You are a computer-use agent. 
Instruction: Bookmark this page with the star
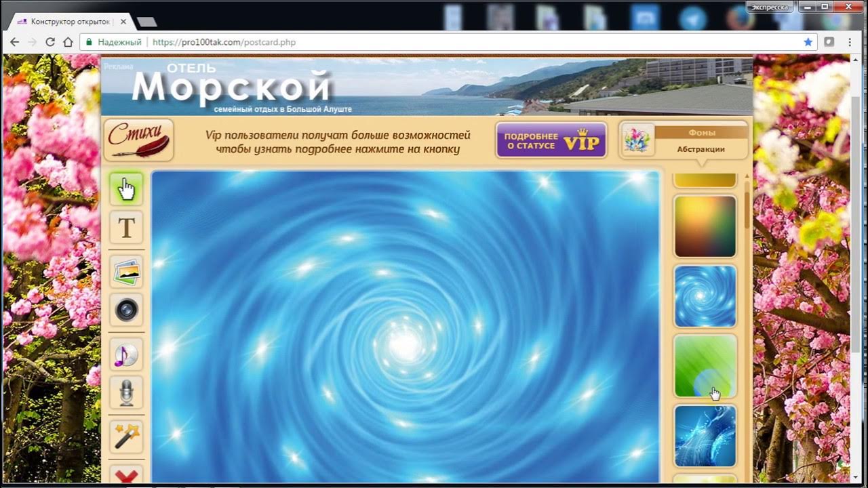[808, 42]
